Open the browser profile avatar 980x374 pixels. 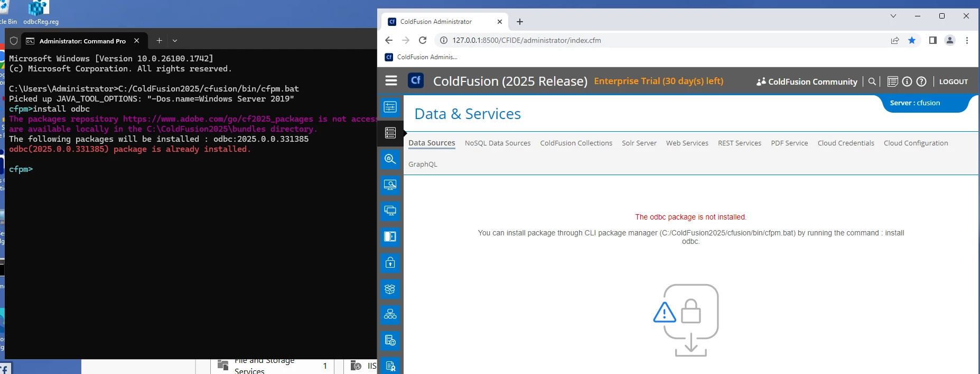pos(950,40)
